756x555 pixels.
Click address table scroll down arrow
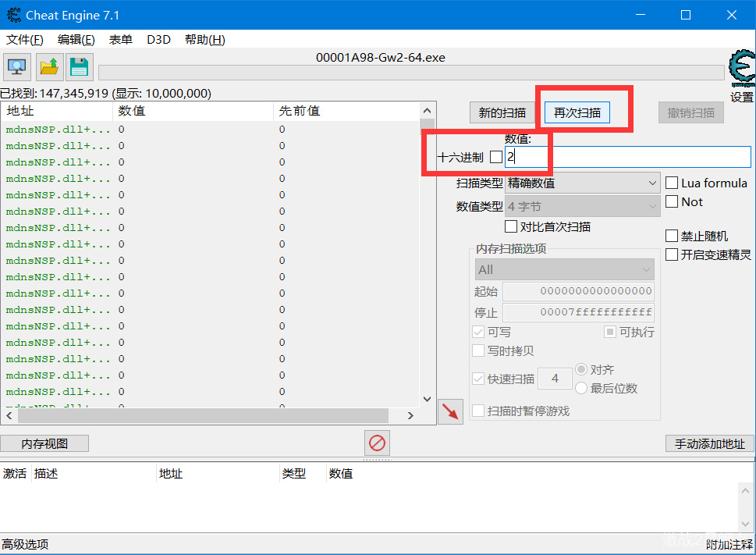pyautogui.click(x=745, y=524)
